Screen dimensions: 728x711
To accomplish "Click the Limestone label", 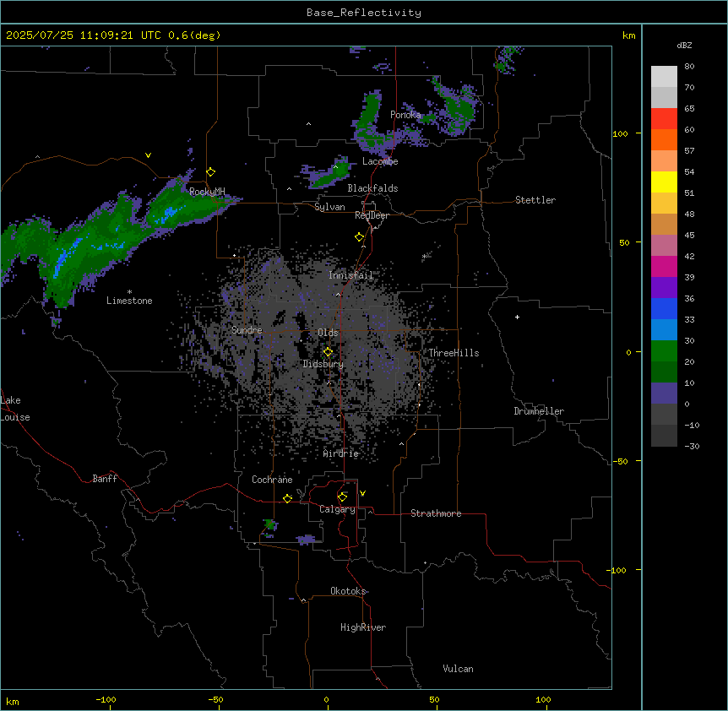I will click(129, 301).
